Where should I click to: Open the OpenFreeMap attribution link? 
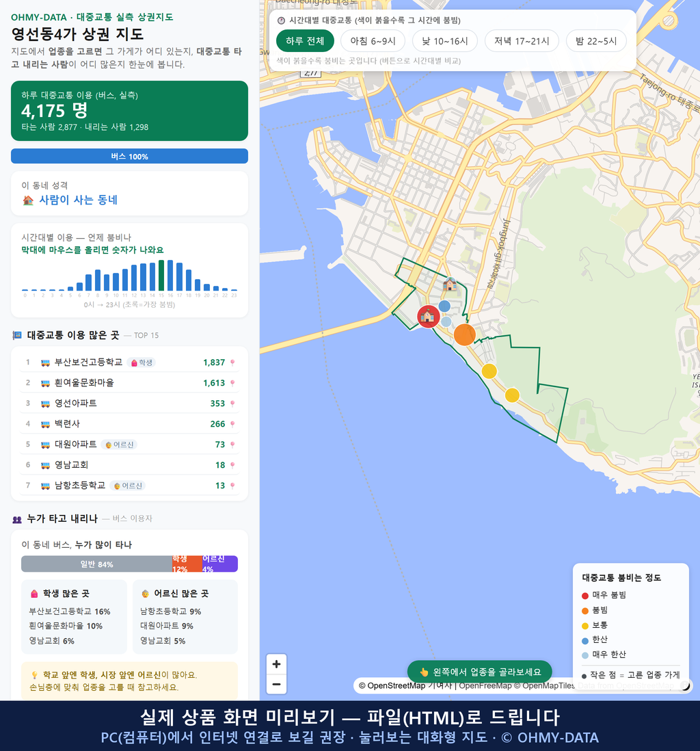pos(485,686)
